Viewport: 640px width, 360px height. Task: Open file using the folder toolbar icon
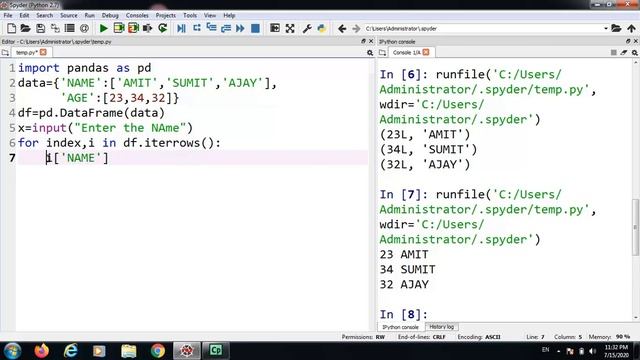[25, 28]
